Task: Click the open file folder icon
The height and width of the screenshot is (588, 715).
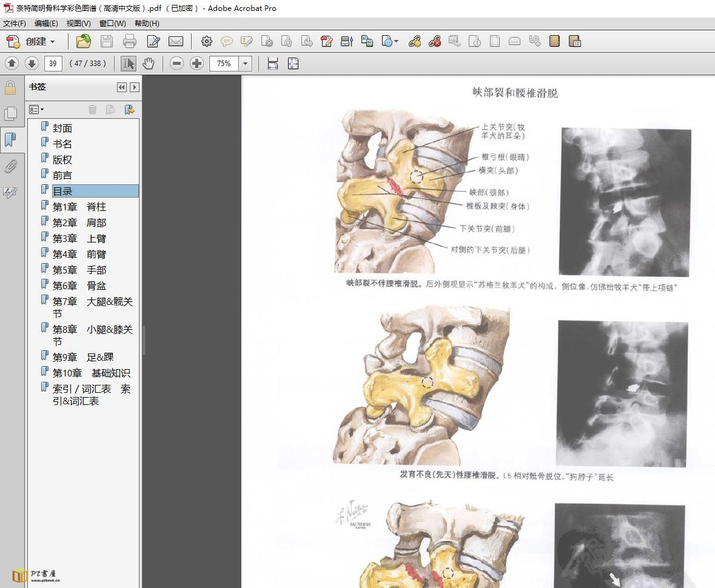Action: point(83,41)
